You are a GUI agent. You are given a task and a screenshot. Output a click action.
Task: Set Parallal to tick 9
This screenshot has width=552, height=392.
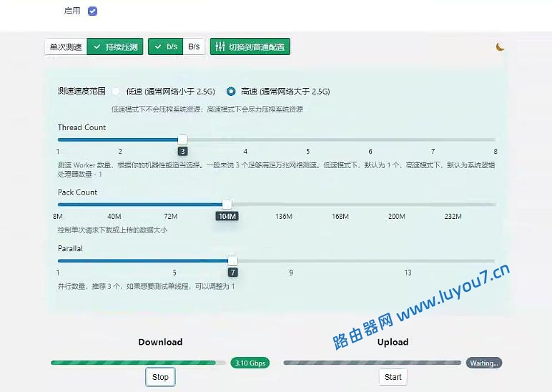291,273
